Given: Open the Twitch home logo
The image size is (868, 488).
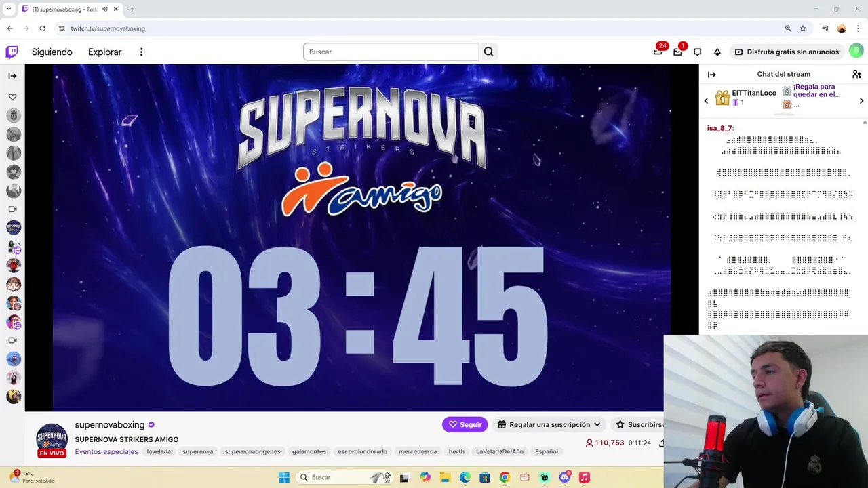Looking at the screenshot, I should pyautogui.click(x=12, y=52).
